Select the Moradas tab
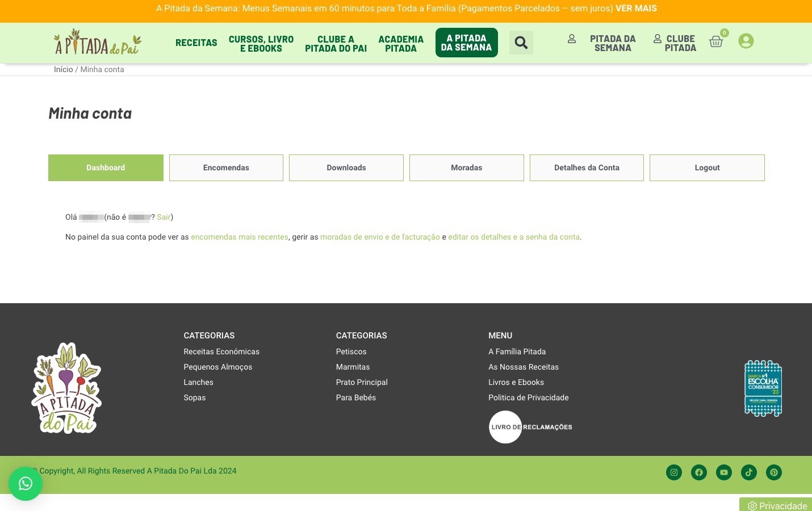Image resolution: width=812 pixels, height=511 pixels. pos(466,168)
